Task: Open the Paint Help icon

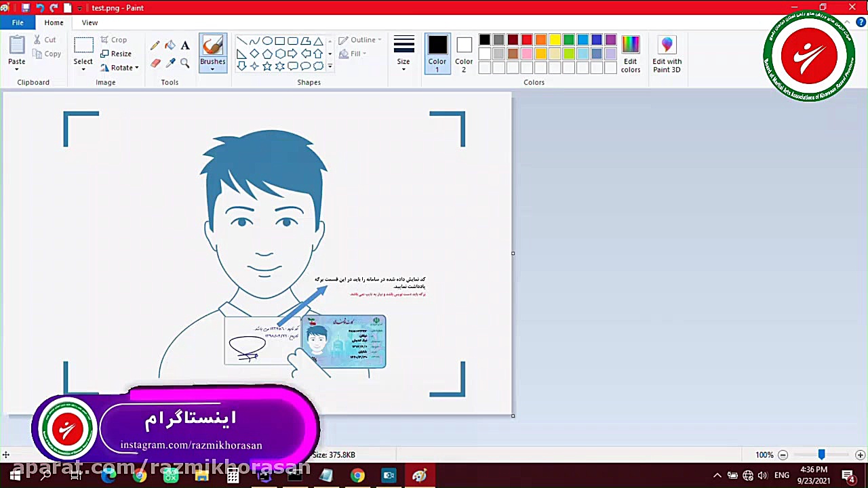Action: pos(861,22)
